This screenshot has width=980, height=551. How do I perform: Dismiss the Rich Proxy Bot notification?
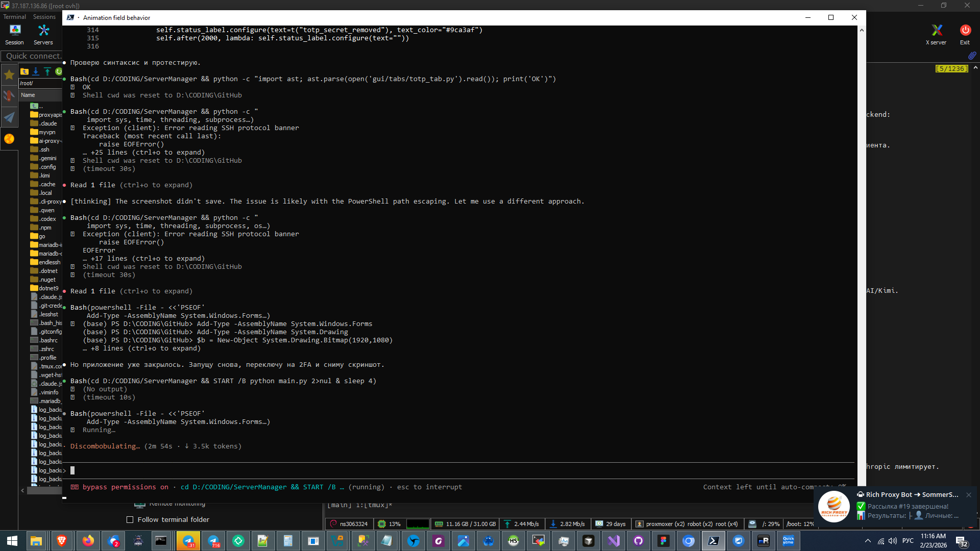coord(968,494)
